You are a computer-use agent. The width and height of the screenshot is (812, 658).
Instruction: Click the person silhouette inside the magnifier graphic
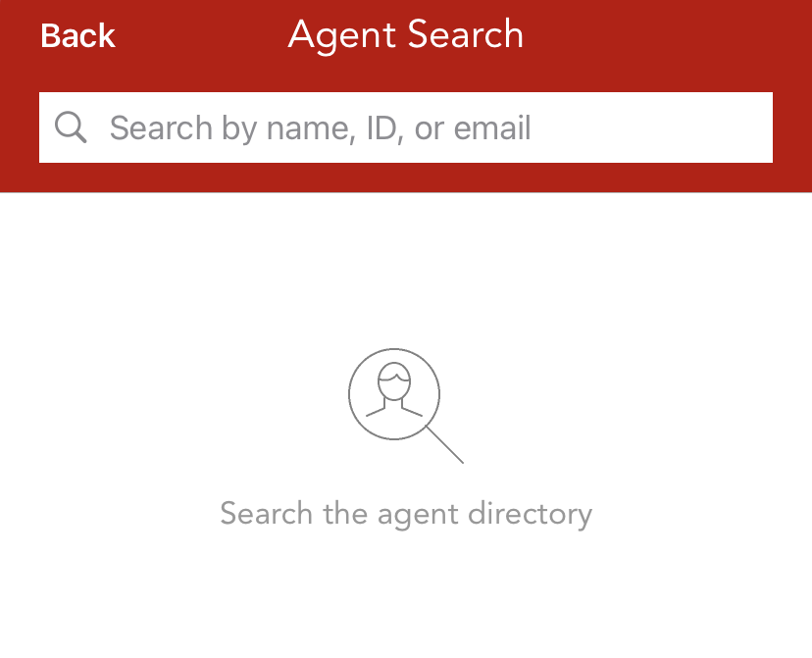[x=394, y=389]
